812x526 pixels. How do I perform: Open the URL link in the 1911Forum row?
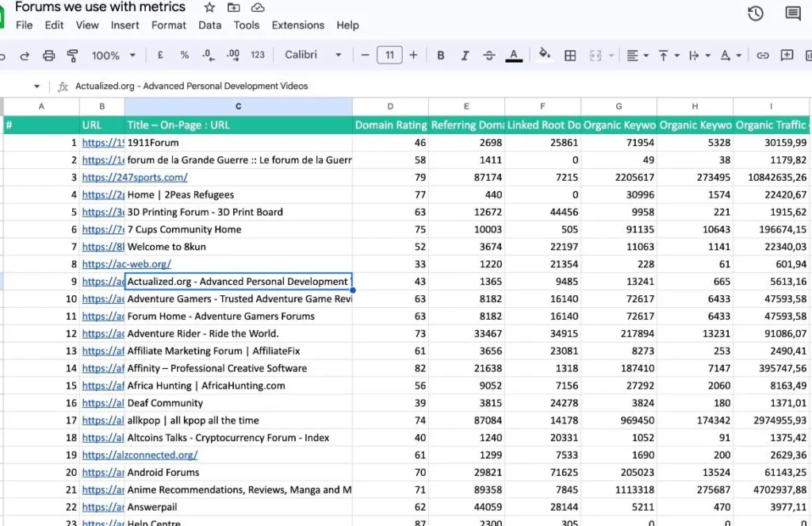(x=103, y=143)
